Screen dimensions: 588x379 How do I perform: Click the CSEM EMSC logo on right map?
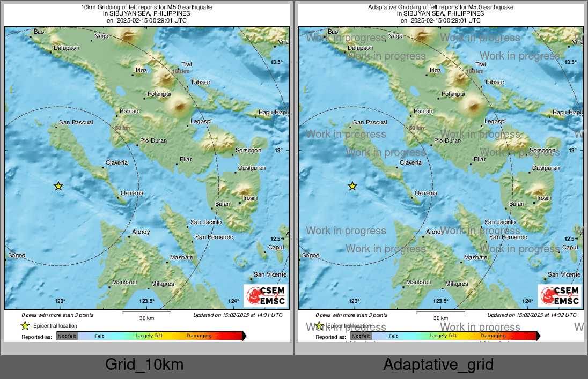[560, 296]
